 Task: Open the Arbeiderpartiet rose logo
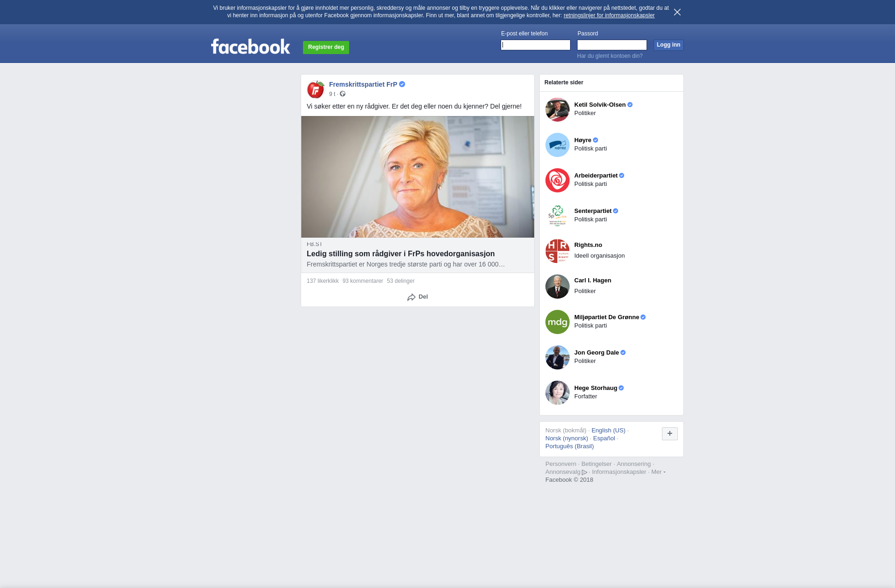[x=558, y=180]
